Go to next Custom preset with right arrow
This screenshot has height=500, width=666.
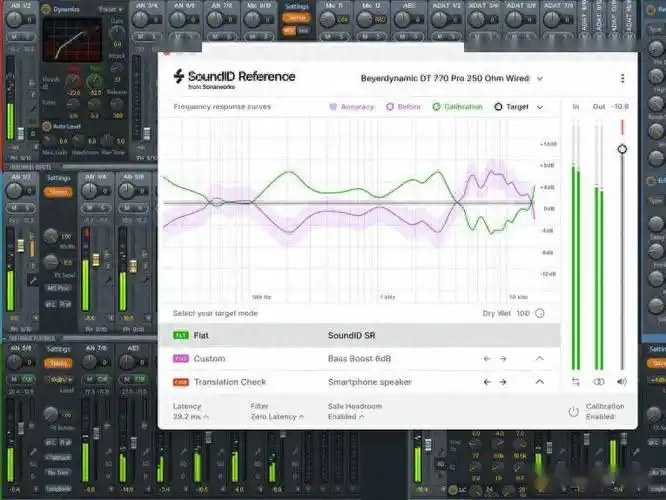coord(503,359)
